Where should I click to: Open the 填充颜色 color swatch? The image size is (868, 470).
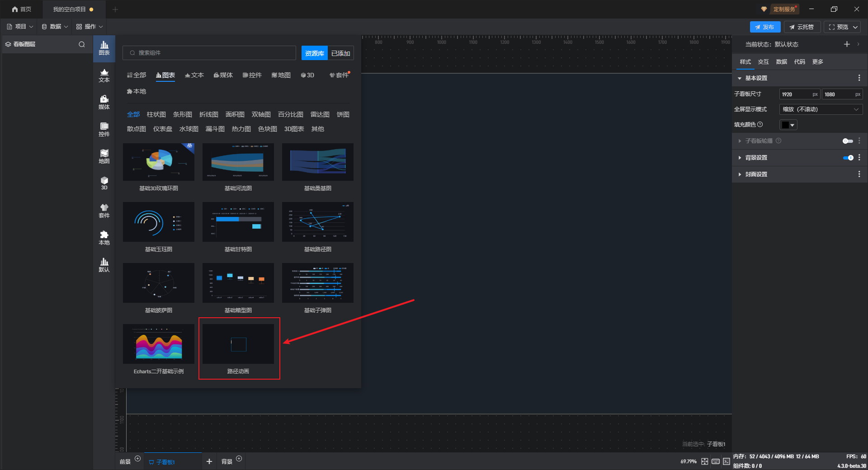point(788,125)
